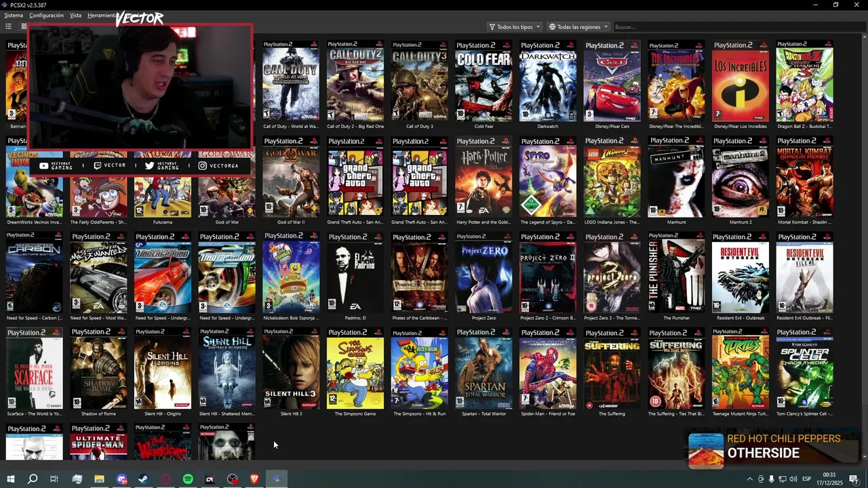This screenshot has width=868, height=488.
Task: Launch Steam from the taskbar
Action: point(143,479)
